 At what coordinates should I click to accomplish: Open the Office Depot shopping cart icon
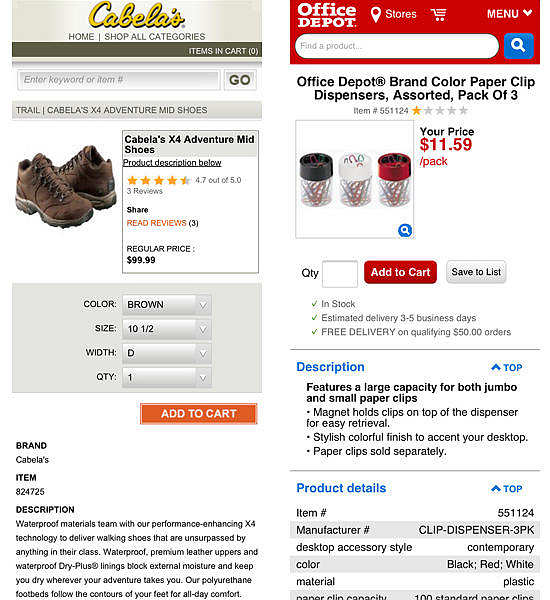click(x=438, y=15)
